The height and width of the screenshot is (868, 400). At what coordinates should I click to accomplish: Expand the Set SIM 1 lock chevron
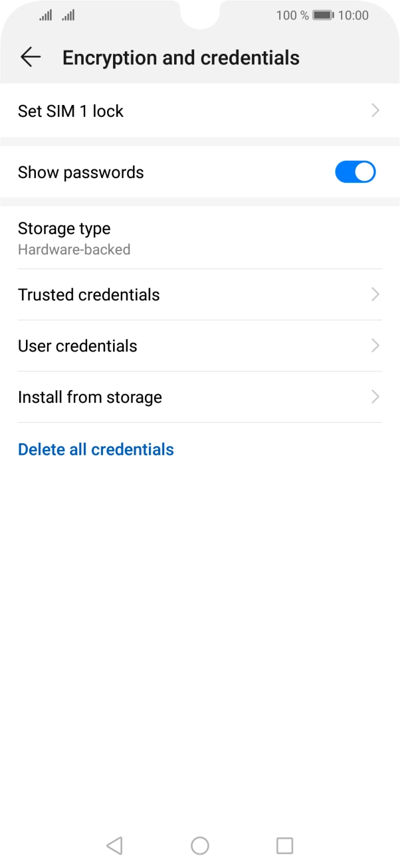click(375, 111)
